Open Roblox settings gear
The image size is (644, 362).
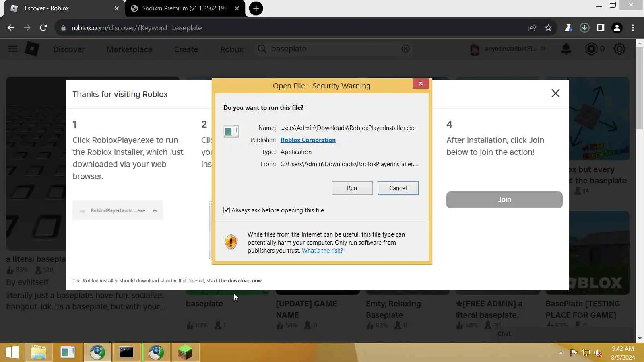pyautogui.click(x=619, y=49)
